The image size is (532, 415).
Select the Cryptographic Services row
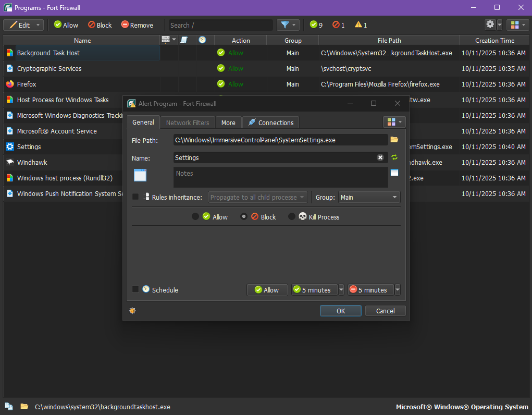(266, 69)
